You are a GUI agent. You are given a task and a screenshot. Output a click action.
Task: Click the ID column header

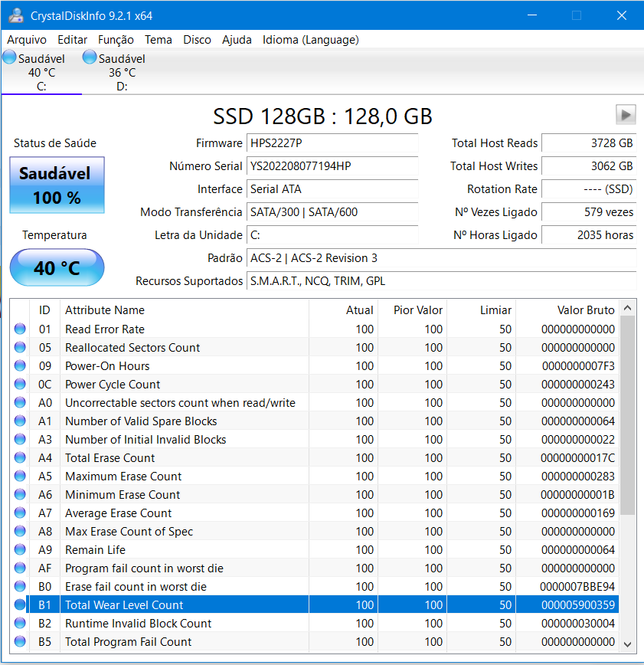point(44,310)
